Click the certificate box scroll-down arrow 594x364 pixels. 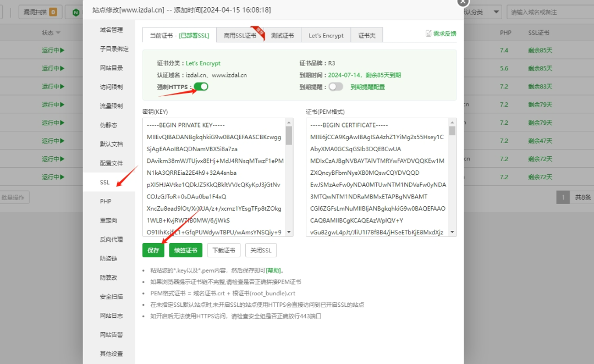[452, 232]
